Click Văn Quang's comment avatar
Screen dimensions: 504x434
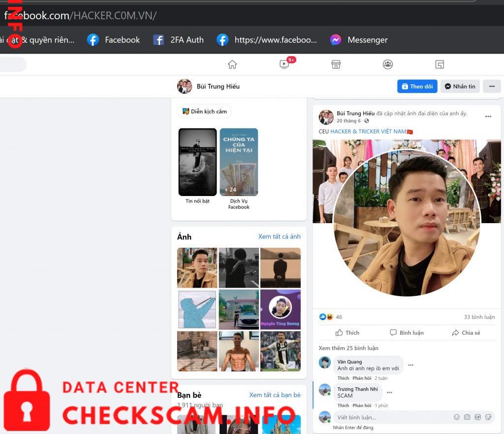325,362
